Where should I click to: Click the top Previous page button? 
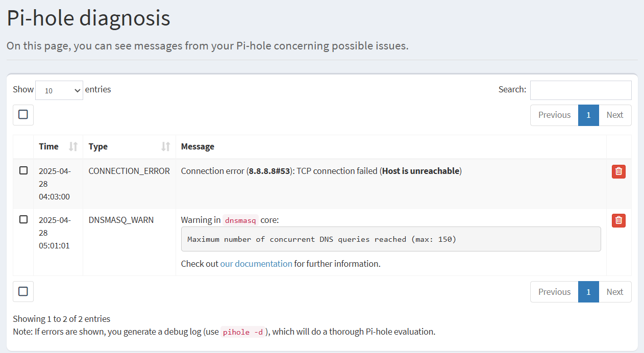(554, 115)
